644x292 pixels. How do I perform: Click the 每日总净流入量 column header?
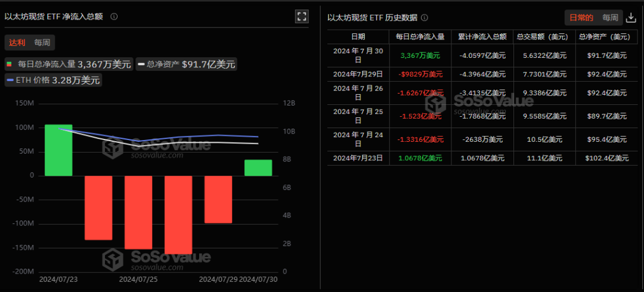pyautogui.click(x=420, y=36)
